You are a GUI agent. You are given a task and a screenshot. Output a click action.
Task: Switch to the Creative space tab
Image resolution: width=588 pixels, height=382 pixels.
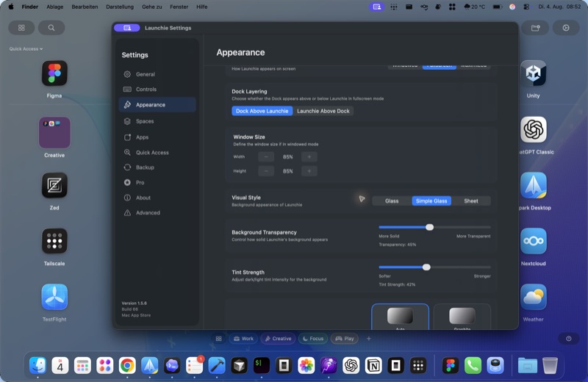(279, 339)
